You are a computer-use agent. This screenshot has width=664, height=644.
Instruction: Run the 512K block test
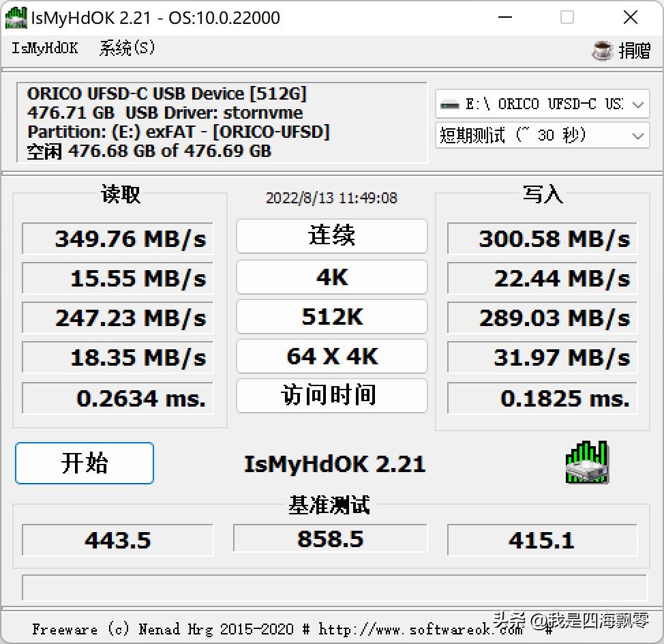coord(331,317)
